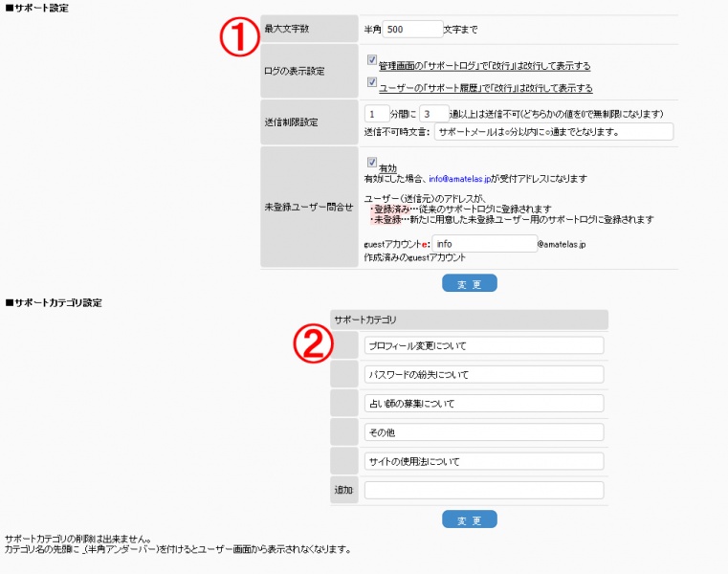Click the empty 追加 new category field
Screen dimensions: 728x574
(484, 490)
